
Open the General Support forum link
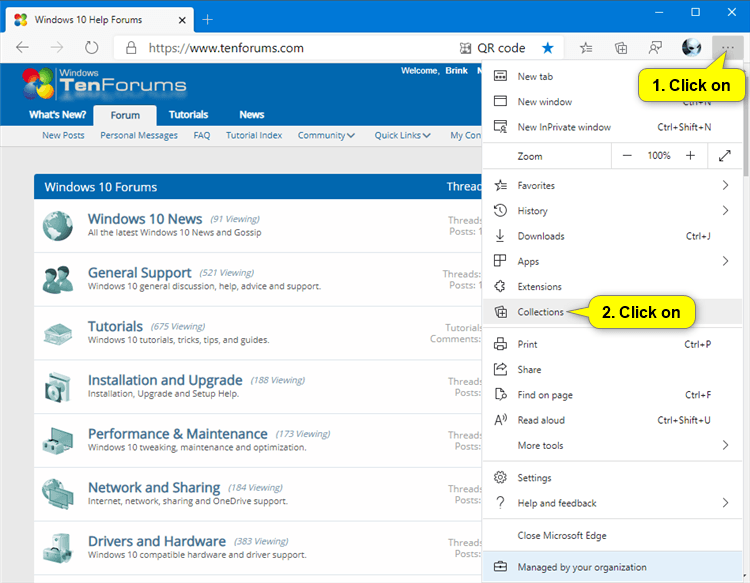[140, 273]
